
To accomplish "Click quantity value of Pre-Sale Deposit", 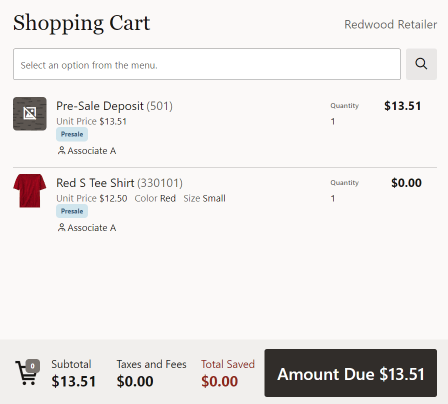I will point(333,121).
